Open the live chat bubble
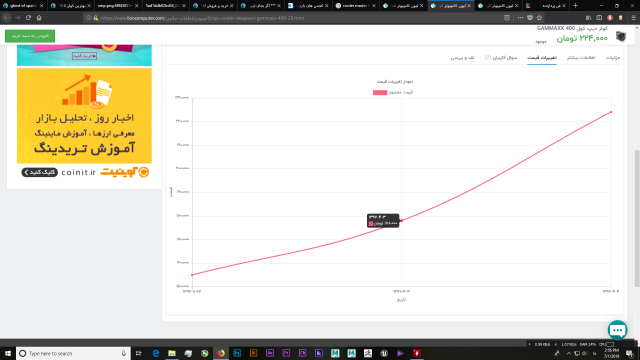Image resolution: width=640 pixels, height=360 pixels. pyautogui.click(x=618, y=330)
